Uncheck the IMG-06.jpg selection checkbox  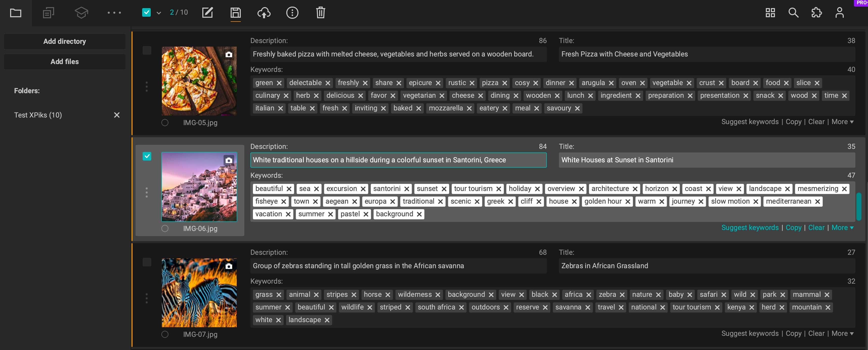point(147,156)
